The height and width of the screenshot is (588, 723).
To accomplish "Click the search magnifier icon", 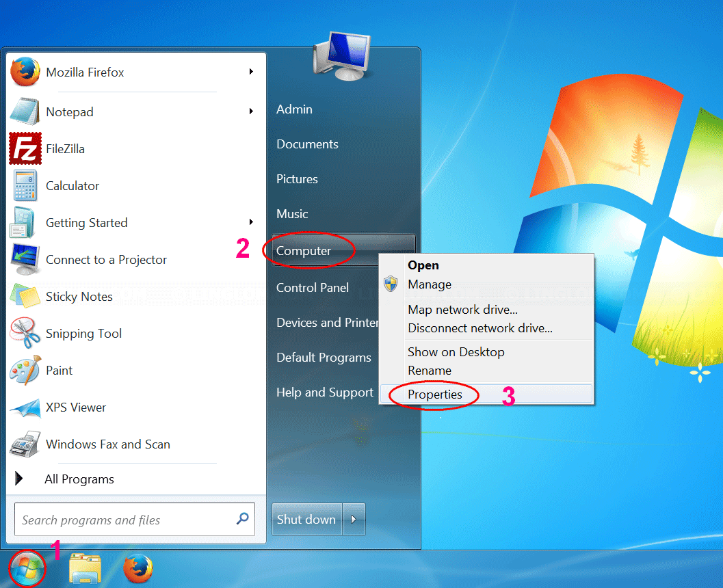I will click(x=243, y=519).
